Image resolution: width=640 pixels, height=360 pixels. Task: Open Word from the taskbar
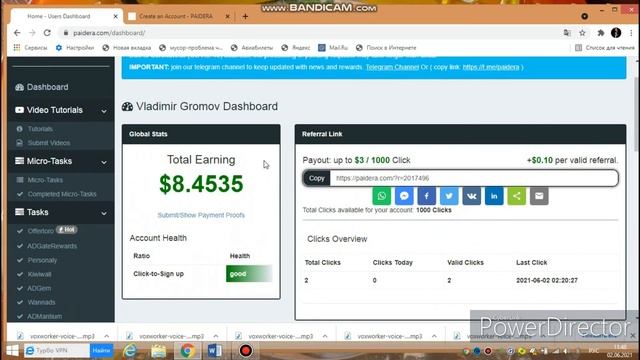tap(214, 351)
